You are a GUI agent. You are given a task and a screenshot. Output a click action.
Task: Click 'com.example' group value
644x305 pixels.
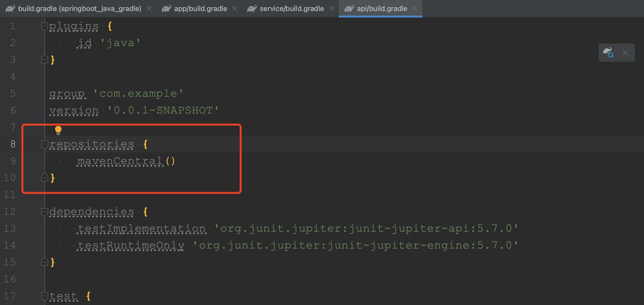click(x=138, y=93)
